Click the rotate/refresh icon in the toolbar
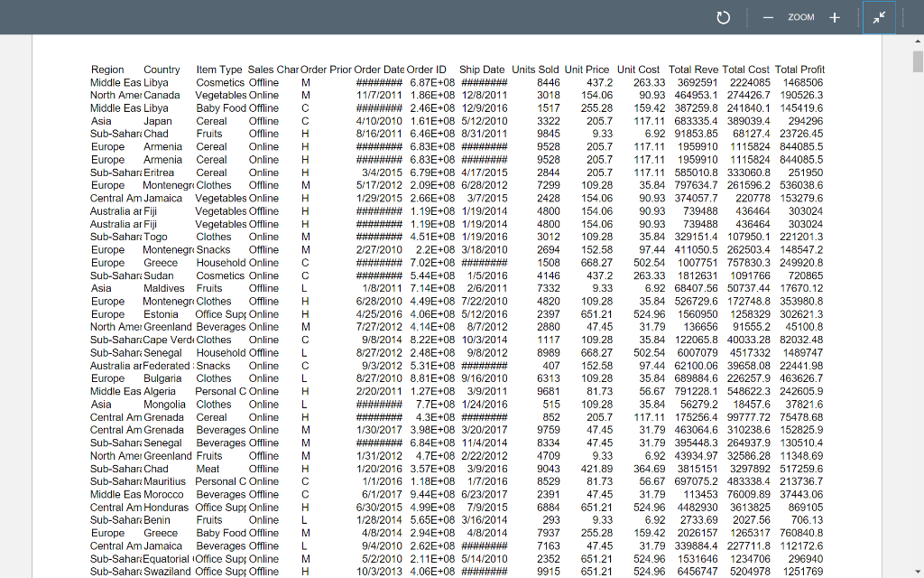Screen dimensions: 924x578 pos(723,18)
